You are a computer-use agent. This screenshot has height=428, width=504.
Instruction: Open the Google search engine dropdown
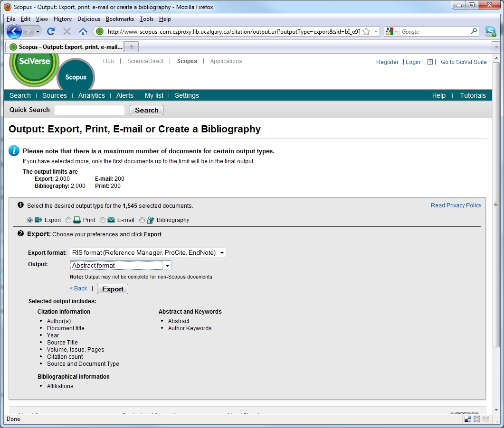point(392,32)
